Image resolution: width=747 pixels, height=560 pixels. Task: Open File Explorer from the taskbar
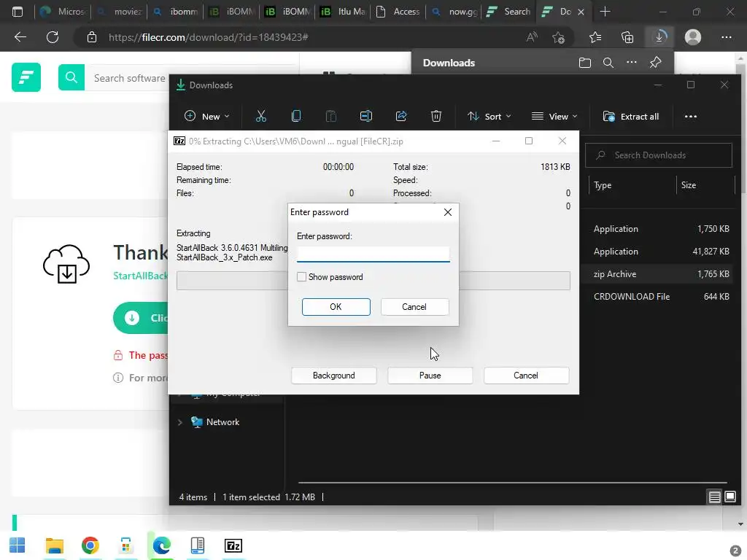[x=54, y=545]
